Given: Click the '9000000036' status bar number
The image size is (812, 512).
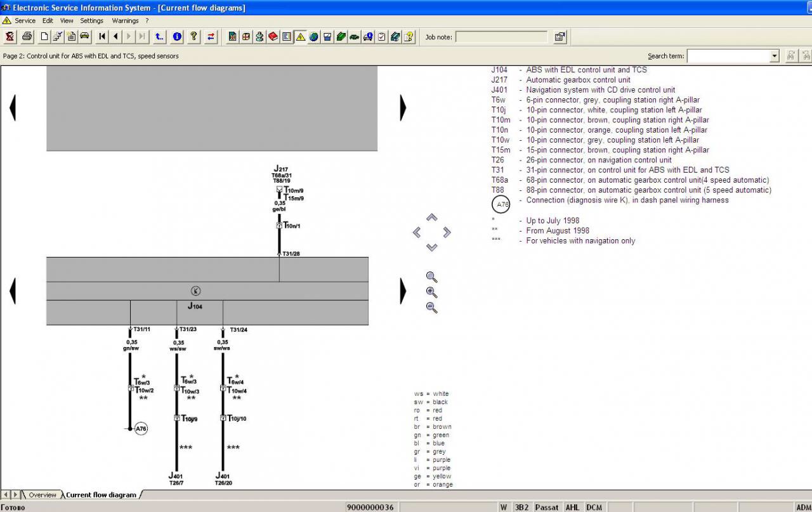Looking at the screenshot, I should tap(371, 507).
